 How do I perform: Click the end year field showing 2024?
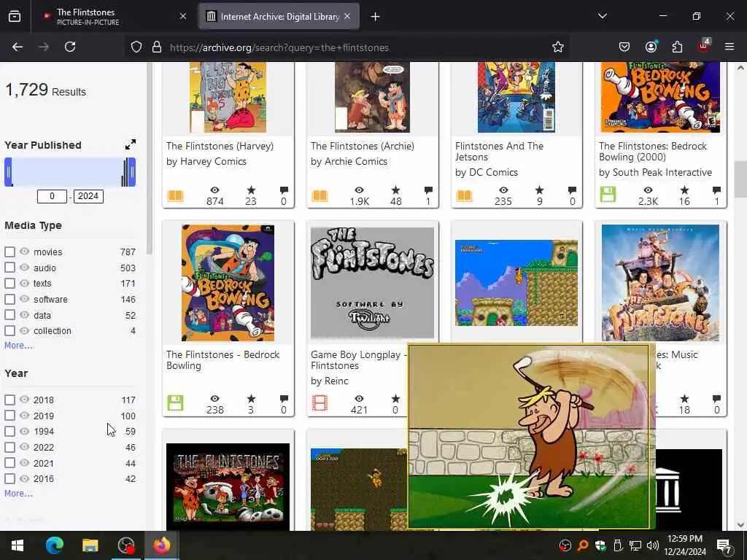(88, 196)
